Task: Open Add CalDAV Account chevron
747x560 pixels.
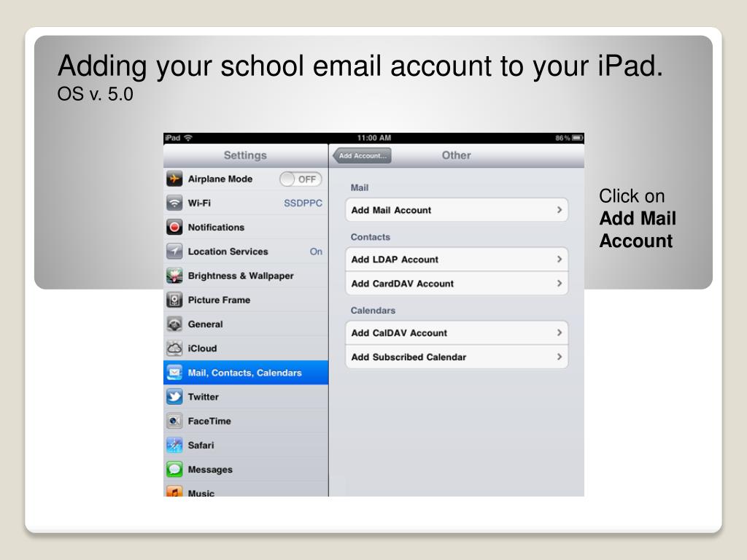Action: (x=560, y=332)
